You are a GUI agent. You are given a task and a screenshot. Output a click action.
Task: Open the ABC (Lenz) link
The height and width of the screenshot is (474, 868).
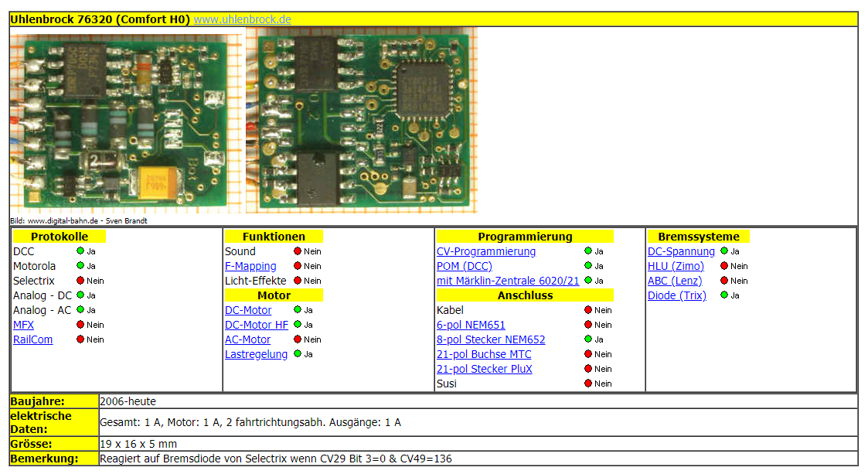coord(674,281)
